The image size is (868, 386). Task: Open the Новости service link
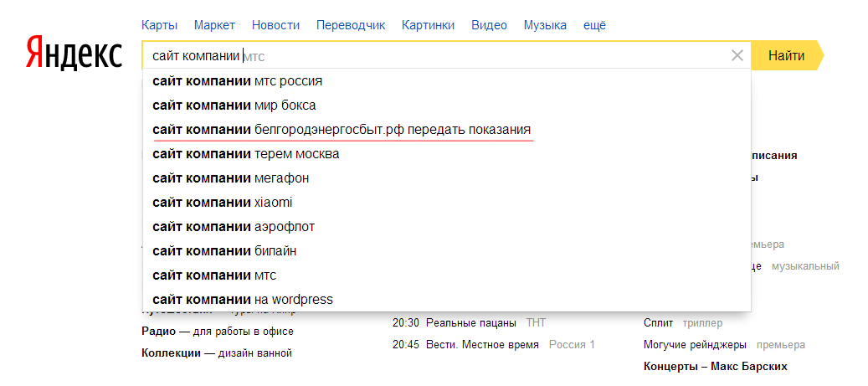click(x=275, y=25)
